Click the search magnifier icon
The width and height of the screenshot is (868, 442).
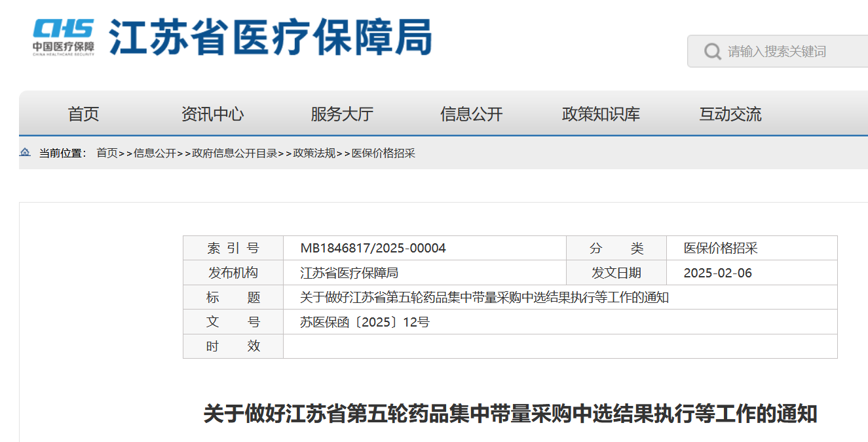[x=713, y=51]
